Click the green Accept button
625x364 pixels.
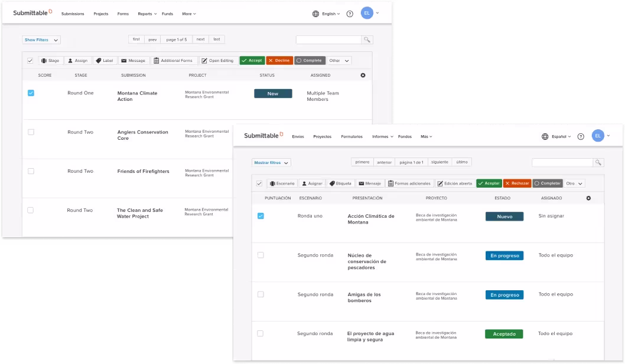pos(252,61)
